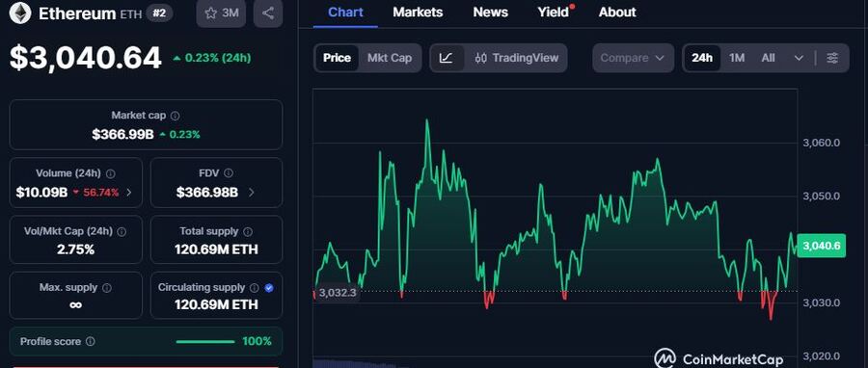The image size is (868, 368).
Task: Switch chart to Price view
Action: (x=337, y=58)
